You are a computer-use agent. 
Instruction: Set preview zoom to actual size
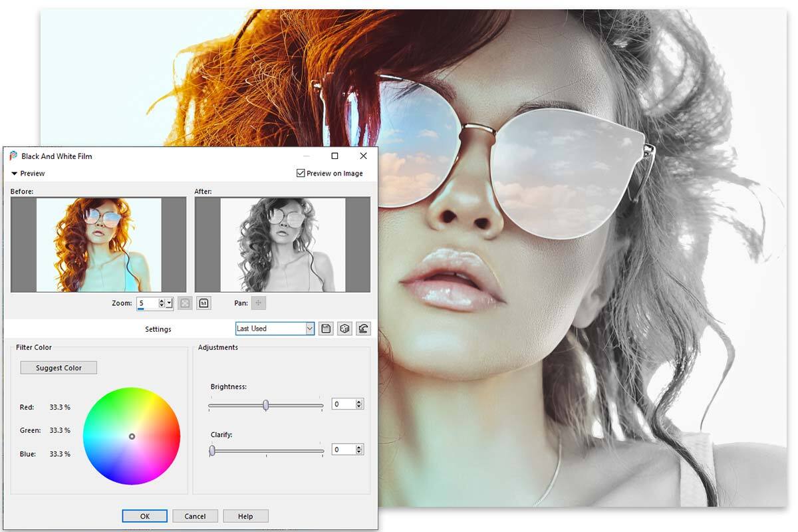click(x=203, y=303)
